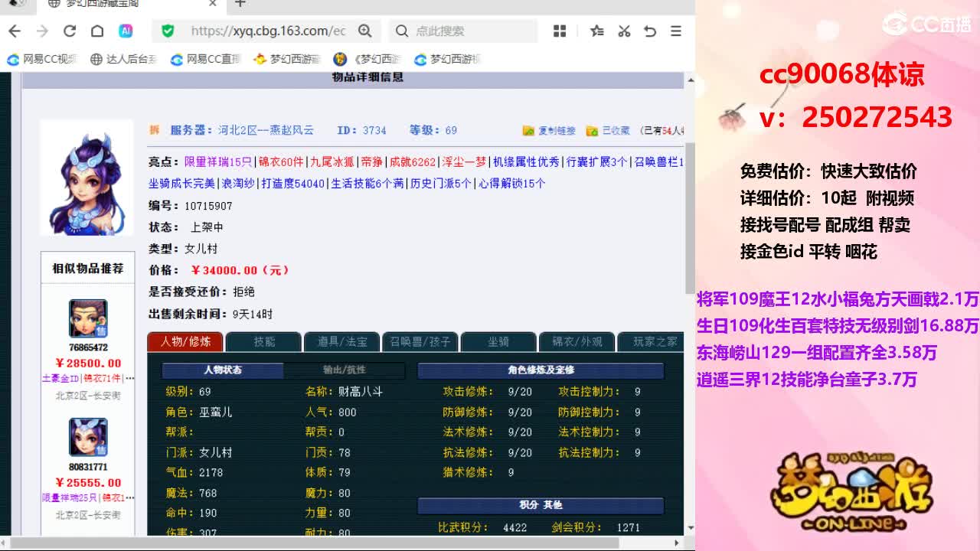Select the 输出/抗性 sub-tab

[x=345, y=370]
